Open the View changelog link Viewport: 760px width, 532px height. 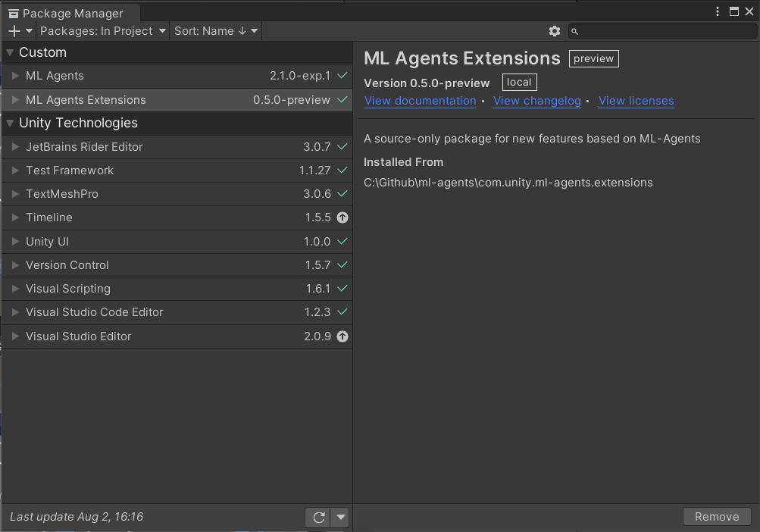(x=537, y=101)
